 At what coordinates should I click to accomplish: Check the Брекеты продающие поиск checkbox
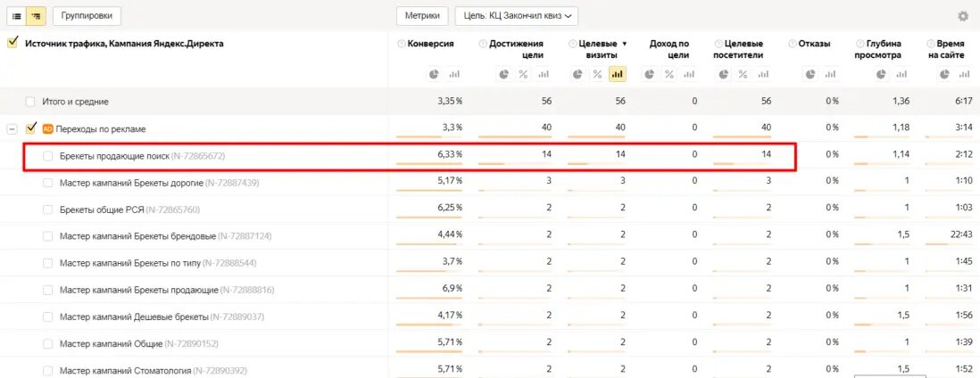(x=47, y=156)
